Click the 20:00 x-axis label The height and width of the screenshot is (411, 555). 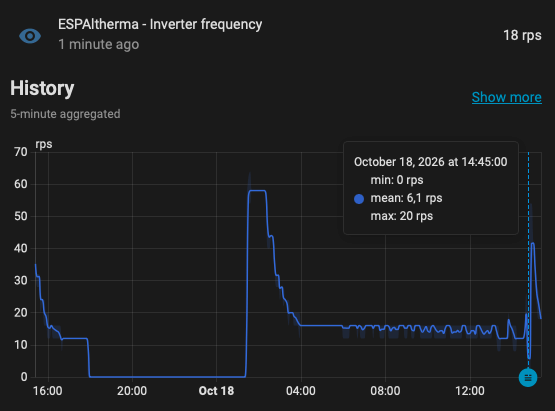pyautogui.click(x=132, y=391)
